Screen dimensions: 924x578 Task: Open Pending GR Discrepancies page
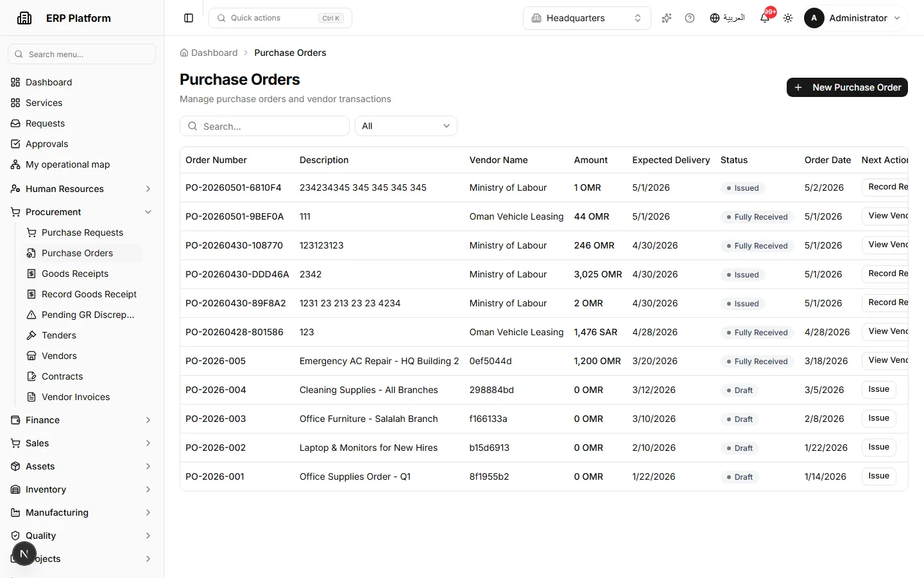click(x=82, y=315)
